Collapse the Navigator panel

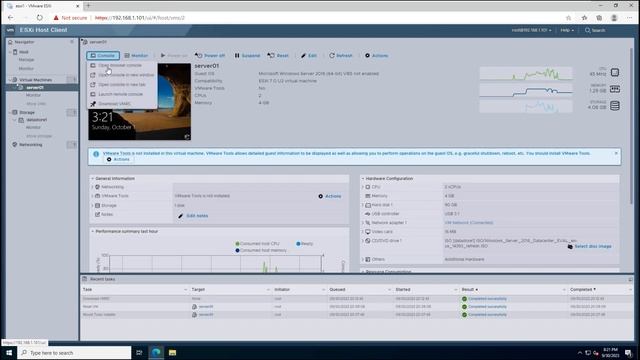point(72,42)
